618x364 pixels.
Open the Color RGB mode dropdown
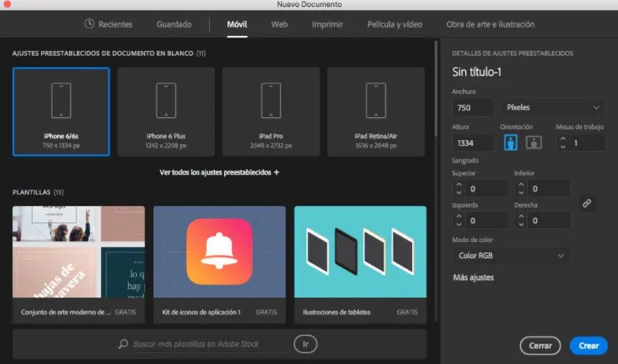coord(511,255)
